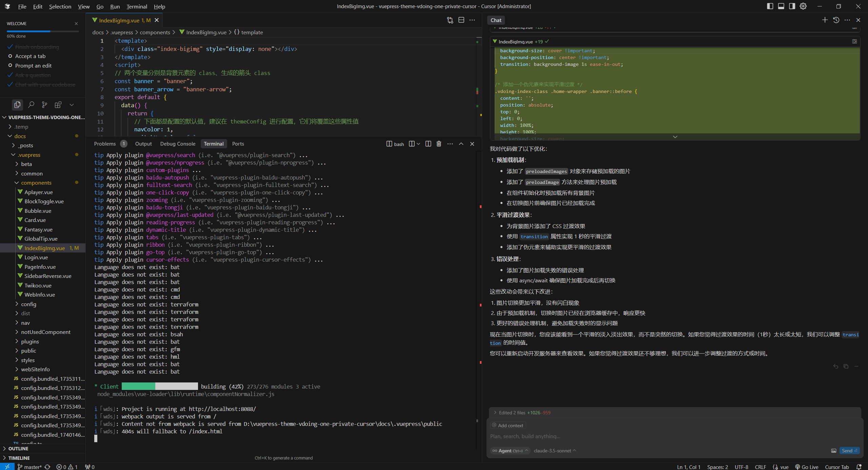This screenshot has height=470, width=868.
Task: Open terminal panel more actions
Action: (x=450, y=144)
